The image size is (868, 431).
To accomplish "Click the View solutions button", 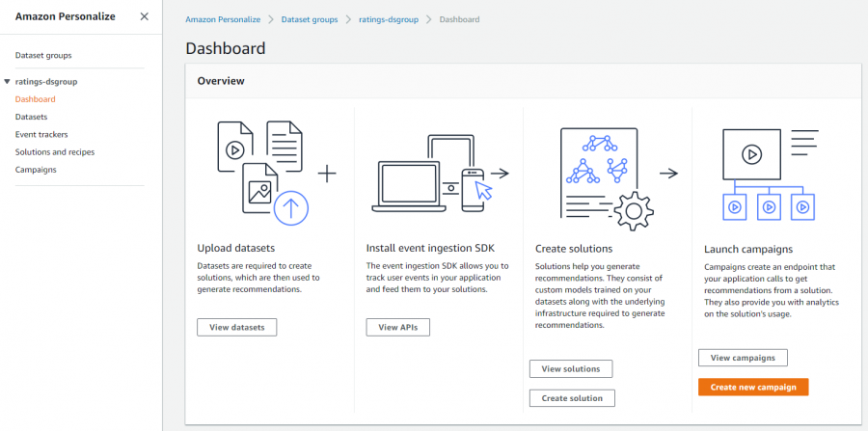I will tap(571, 368).
